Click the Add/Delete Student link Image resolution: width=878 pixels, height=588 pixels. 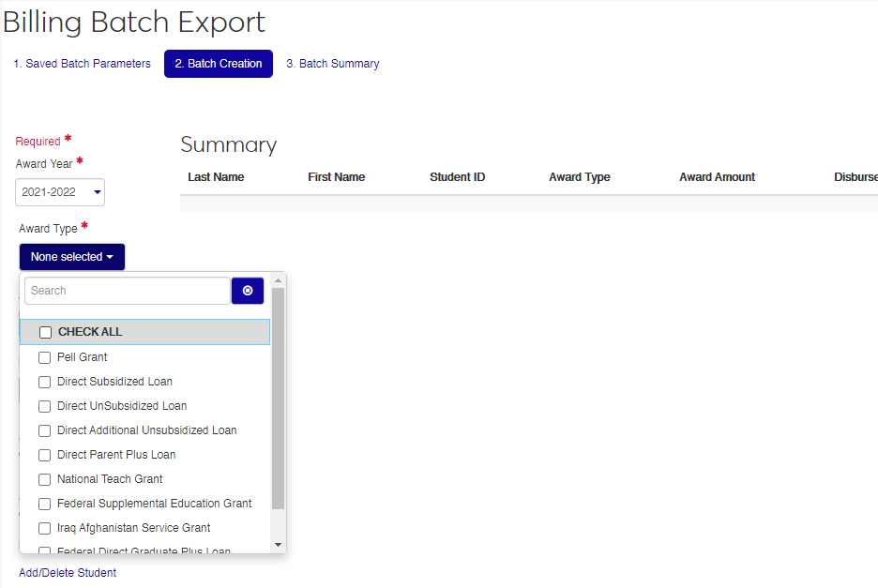click(x=68, y=573)
